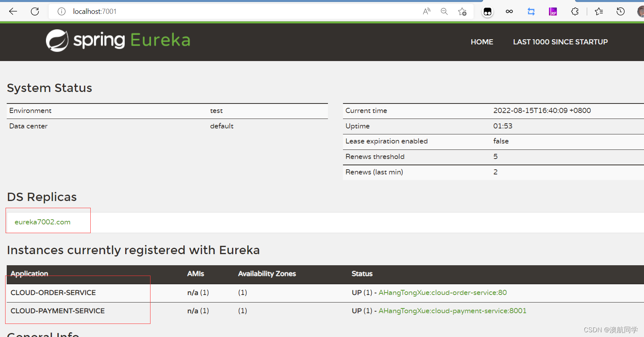Open the black square-face extension icon
Screen dimensions: 644x337
coord(488,11)
